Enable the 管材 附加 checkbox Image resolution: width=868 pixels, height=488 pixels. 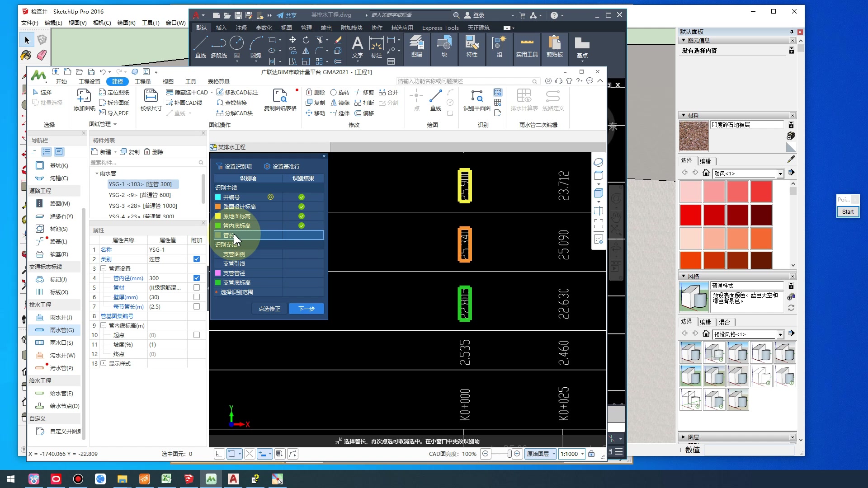pyautogui.click(x=197, y=287)
